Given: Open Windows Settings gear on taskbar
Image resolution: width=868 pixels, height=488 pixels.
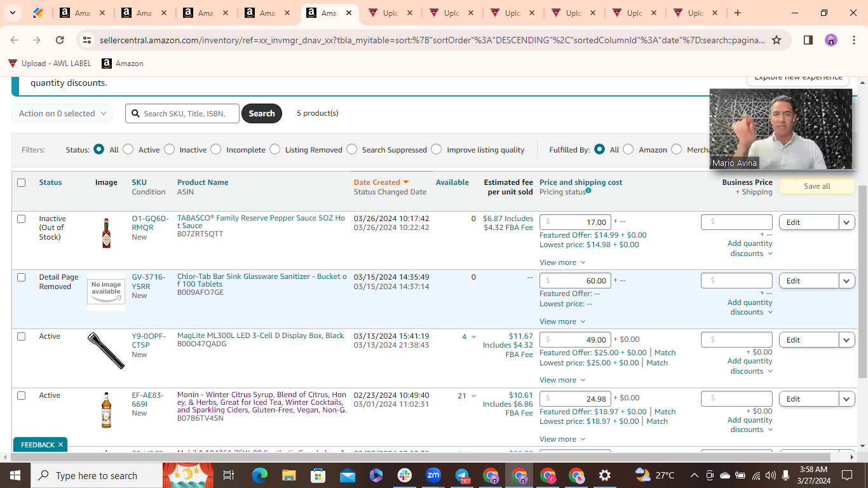Looking at the screenshot, I should click(x=605, y=475).
